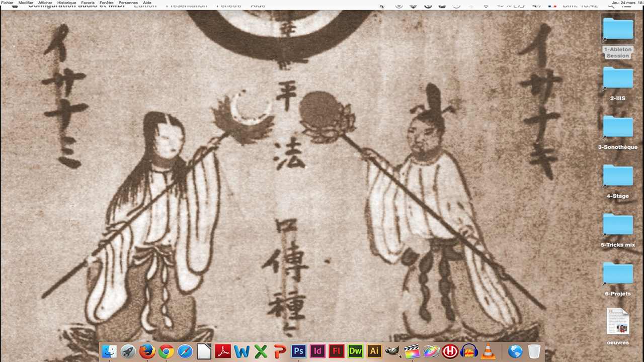Launch Adobe Photoshop from the Dock
644x362 pixels.
click(298, 351)
